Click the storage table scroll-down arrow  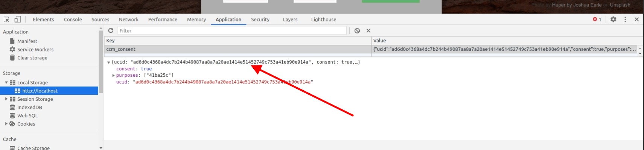coord(640,53)
